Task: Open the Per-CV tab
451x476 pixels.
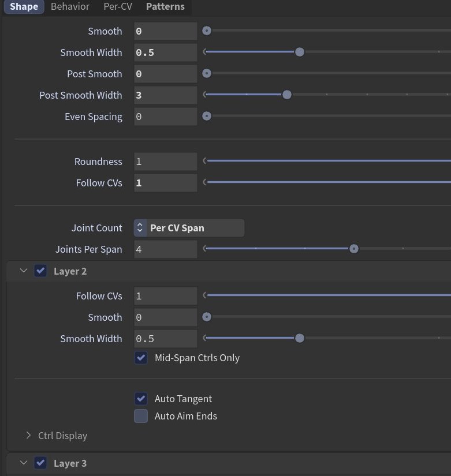Action: (x=118, y=6)
